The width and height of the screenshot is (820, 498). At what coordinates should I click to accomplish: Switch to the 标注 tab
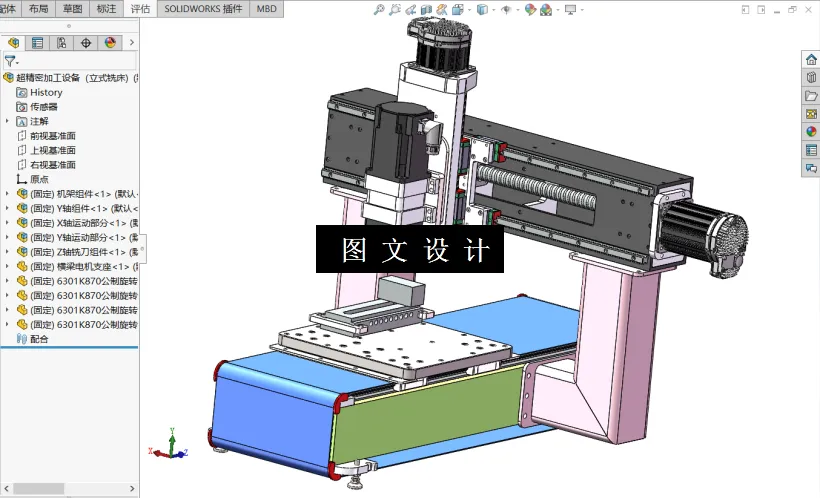[107, 8]
